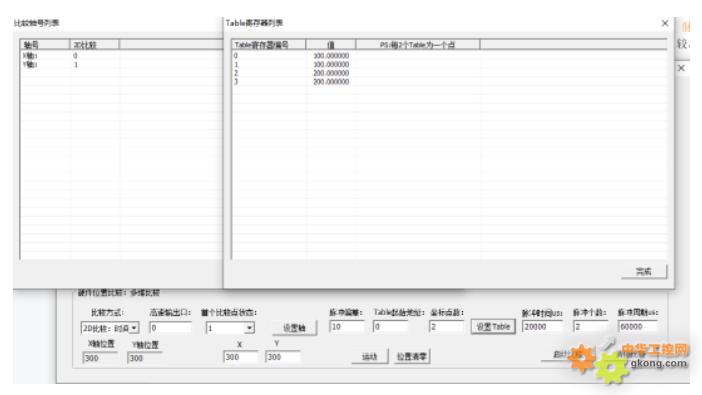This screenshot has width=702, height=395.
Task: Click the 运动 button
Action: [369, 357]
